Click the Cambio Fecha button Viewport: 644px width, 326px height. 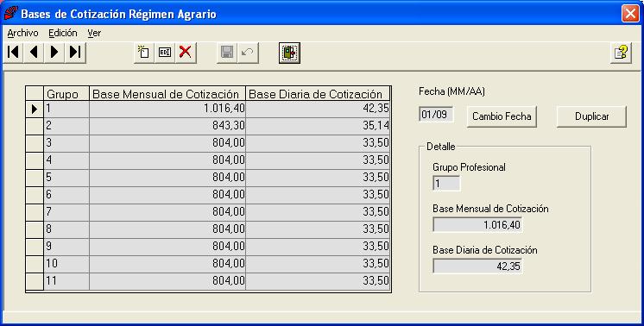[x=502, y=116]
